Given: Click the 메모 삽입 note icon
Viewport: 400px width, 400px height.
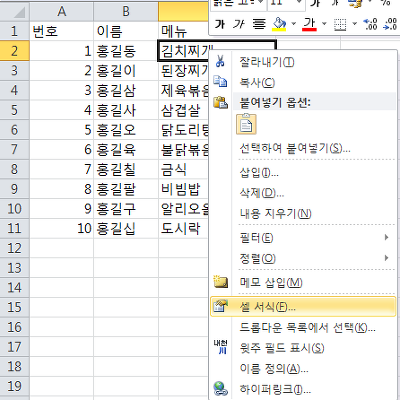Looking at the screenshot, I should (221, 282).
